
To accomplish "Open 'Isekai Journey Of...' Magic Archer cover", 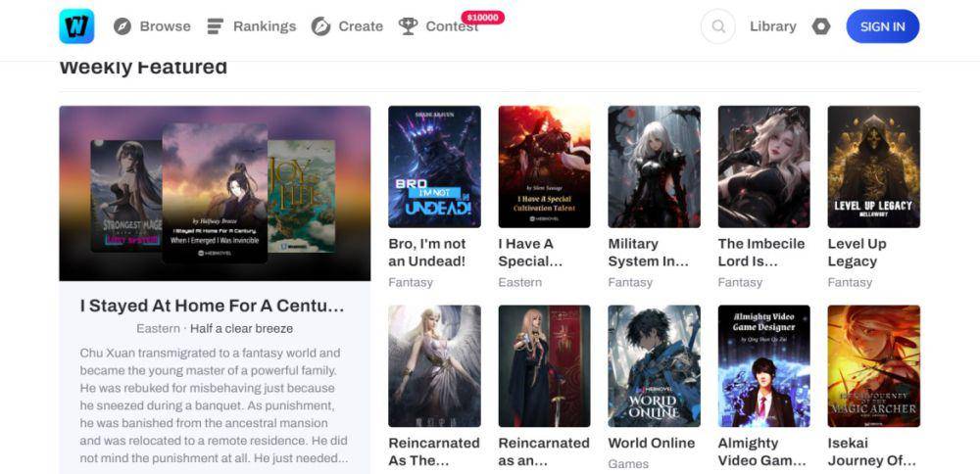I will coord(874,366).
